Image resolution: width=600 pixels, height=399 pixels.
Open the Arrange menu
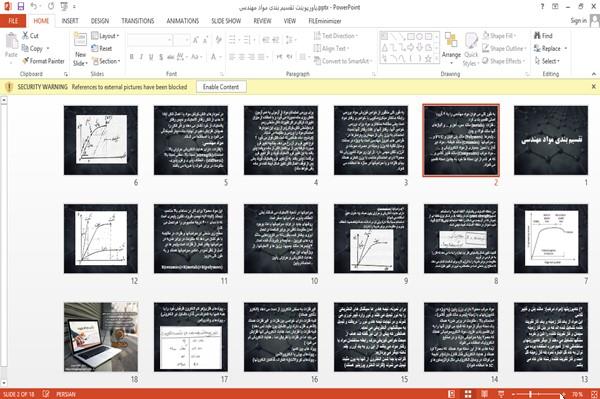451,49
